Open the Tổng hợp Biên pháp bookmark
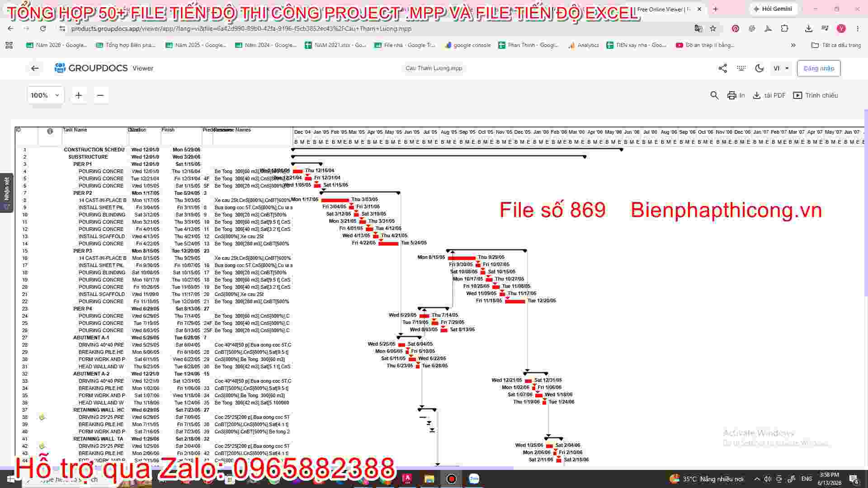Screen dimensions: 868x488 [126, 45]
